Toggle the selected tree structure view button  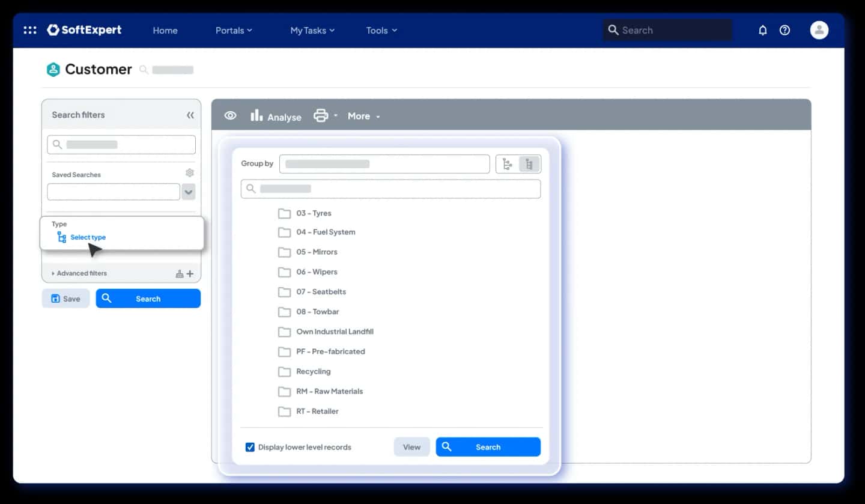529,164
